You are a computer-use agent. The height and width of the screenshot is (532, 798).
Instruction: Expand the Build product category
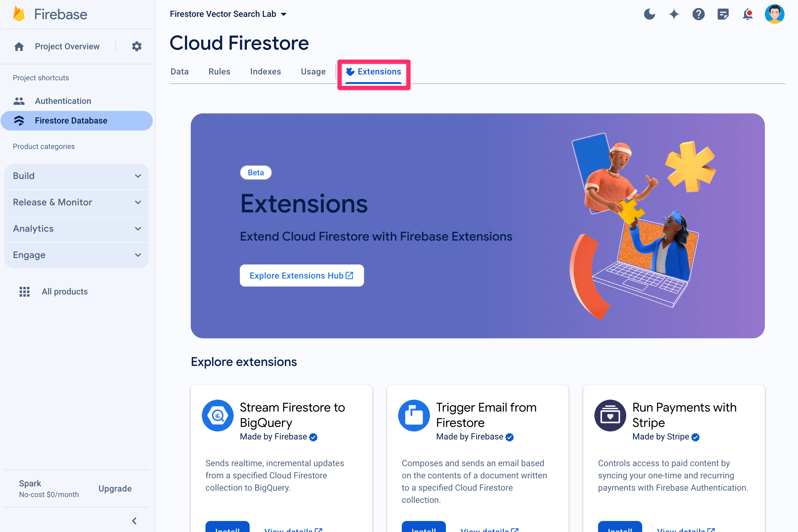pos(77,176)
